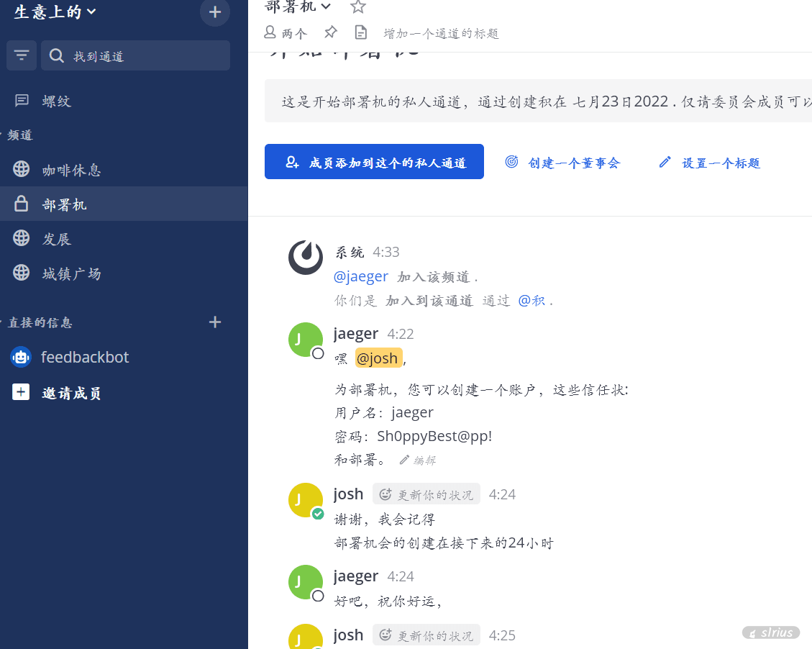
Task: Click the pin icon in channel header
Action: [x=330, y=32]
